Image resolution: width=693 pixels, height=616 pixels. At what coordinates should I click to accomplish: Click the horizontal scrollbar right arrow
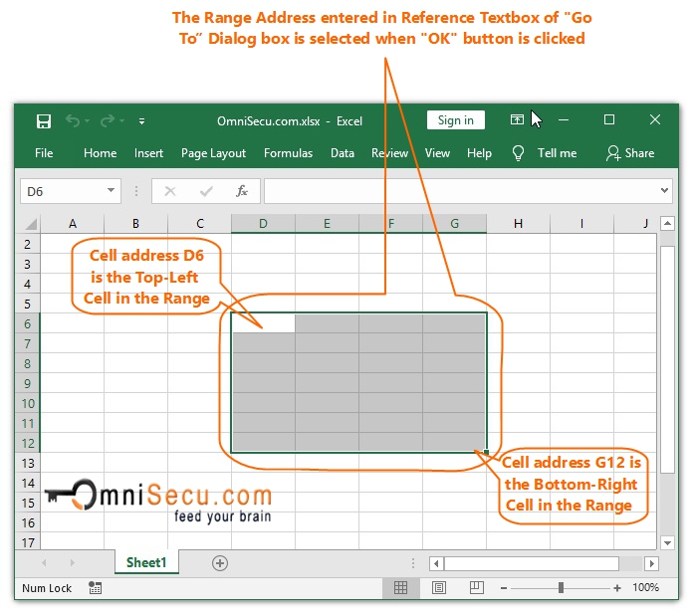651,563
